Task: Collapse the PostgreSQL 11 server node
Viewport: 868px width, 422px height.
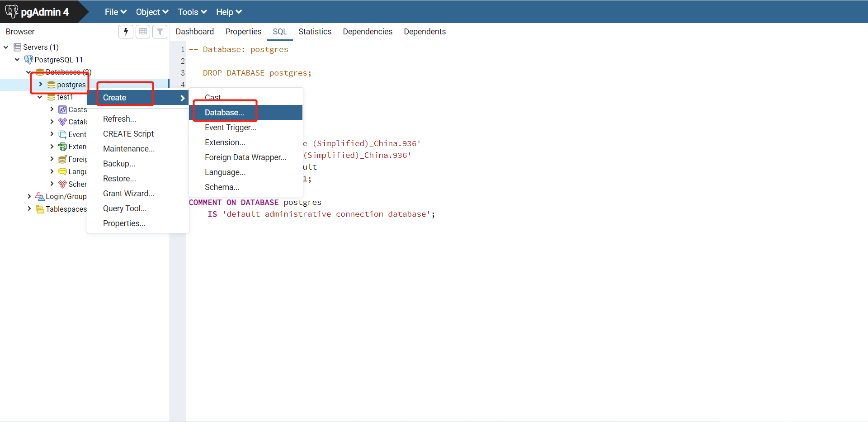Action: tap(17, 60)
